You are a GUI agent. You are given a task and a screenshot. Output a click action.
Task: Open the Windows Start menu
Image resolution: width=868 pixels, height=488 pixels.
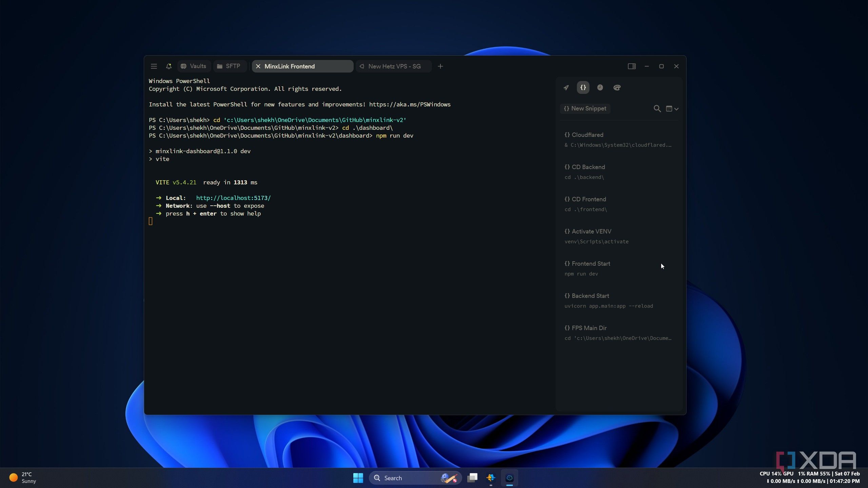(358, 478)
